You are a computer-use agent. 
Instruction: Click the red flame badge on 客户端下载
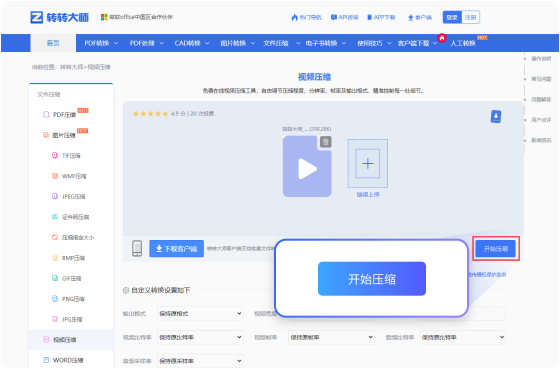tap(442, 38)
